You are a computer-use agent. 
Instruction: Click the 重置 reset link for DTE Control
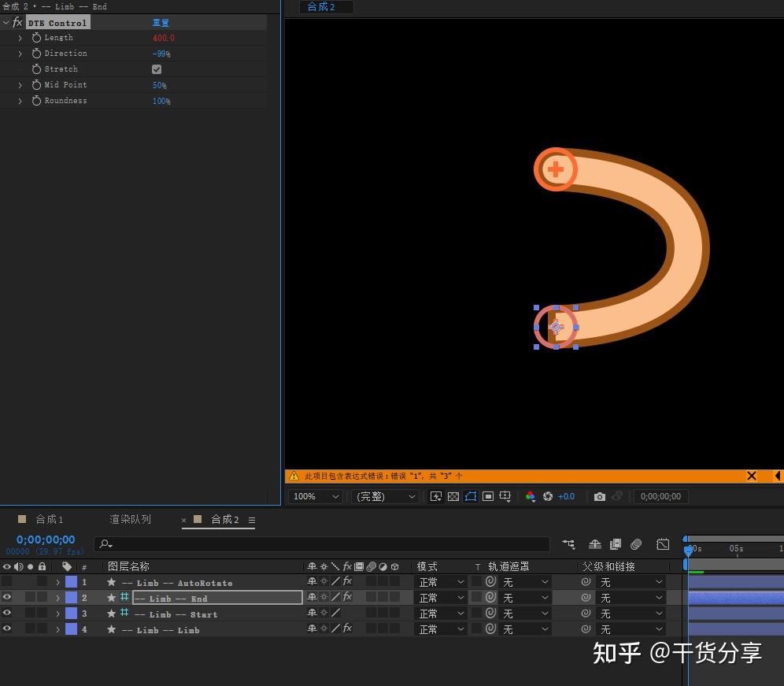coord(161,23)
